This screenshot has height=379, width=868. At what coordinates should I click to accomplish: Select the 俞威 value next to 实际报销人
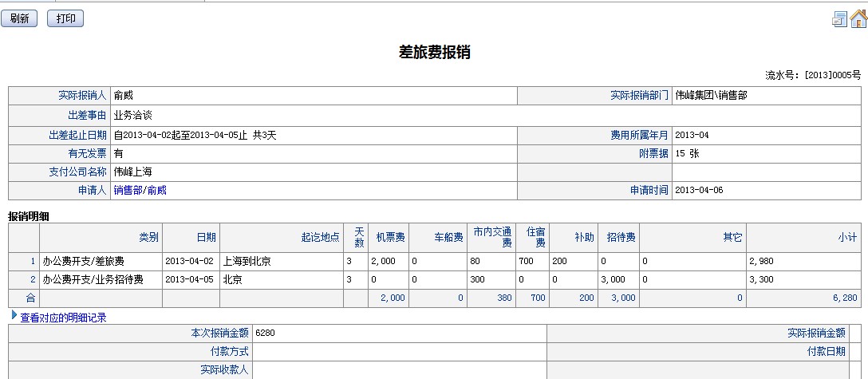[x=124, y=95]
